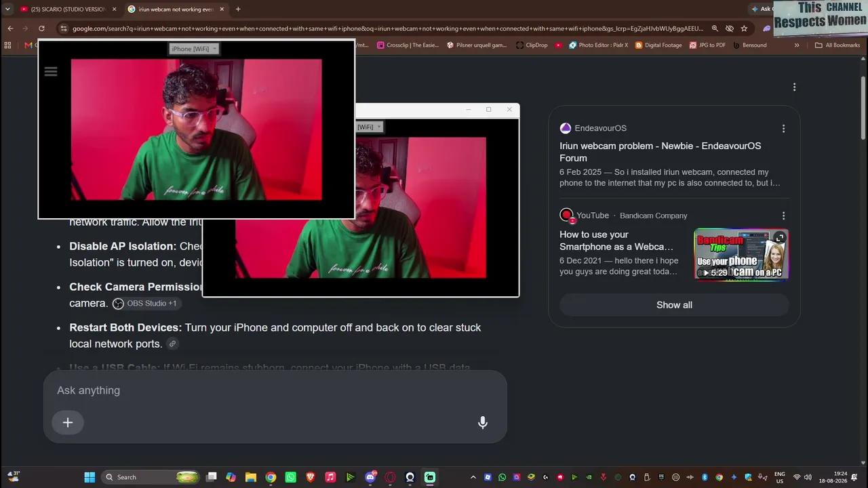The height and width of the screenshot is (488, 868).
Task: Switch to the SICARIO (STUDIO VERSION) tab
Action: (68, 9)
